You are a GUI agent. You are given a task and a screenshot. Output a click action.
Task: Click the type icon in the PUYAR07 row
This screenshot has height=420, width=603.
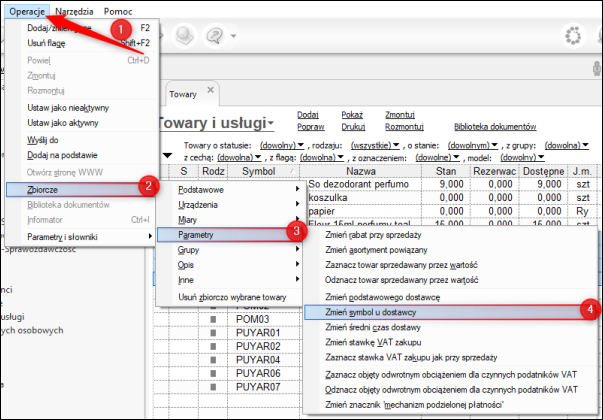212,386
